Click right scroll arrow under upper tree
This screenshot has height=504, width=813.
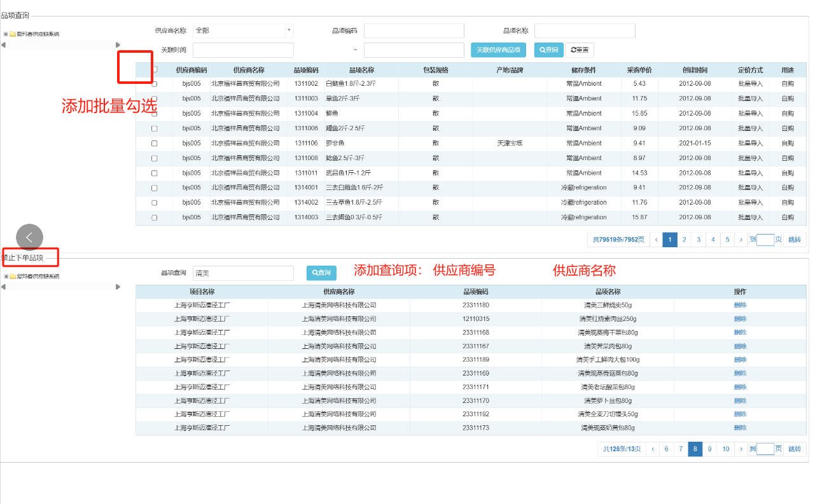[x=118, y=44]
